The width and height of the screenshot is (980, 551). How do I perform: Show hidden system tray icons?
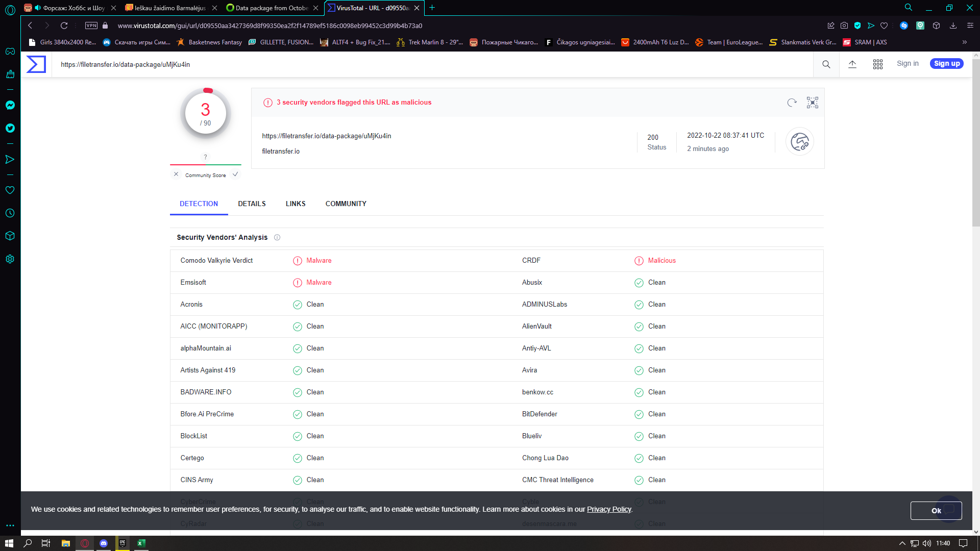(902, 543)
